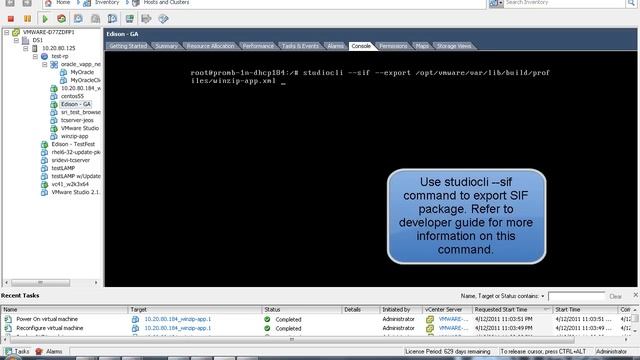Click the Inventory breadcrumb link
This screenshot has width=640, height=360.
point(107,3)
